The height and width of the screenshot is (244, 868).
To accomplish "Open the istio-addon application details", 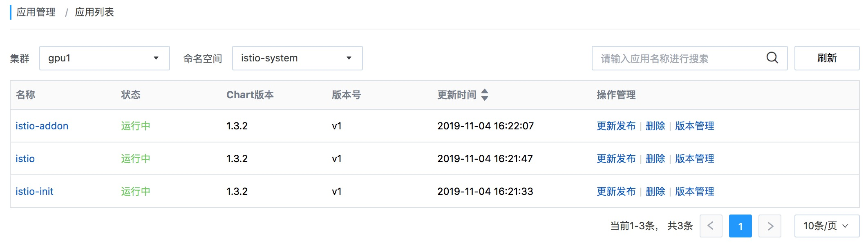I will coord(42,126).
